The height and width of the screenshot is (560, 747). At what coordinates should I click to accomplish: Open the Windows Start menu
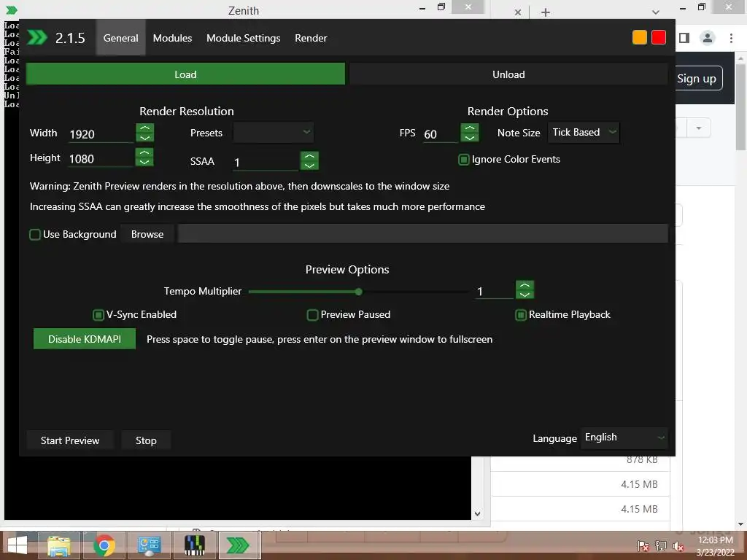click(x=18, y=545)
